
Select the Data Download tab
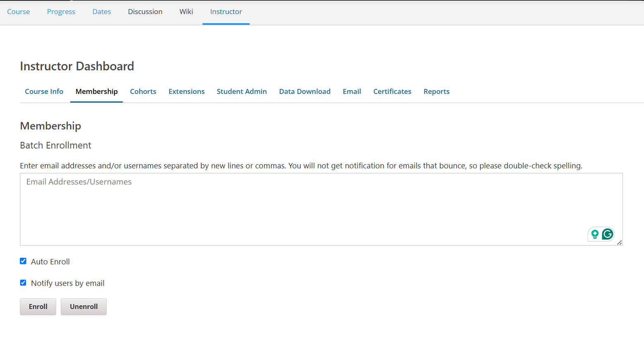tap(305, 91)
